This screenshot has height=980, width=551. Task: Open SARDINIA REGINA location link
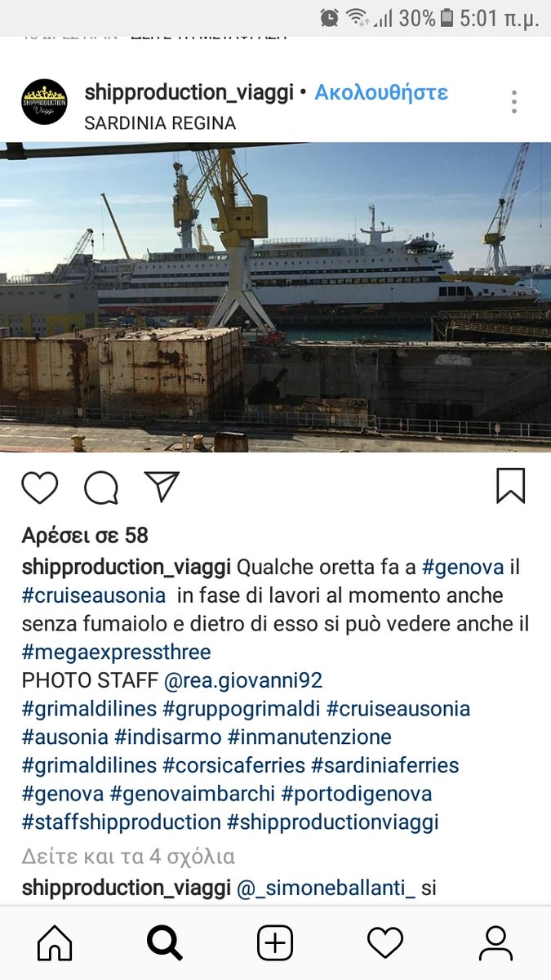click(x=160, y=123)
